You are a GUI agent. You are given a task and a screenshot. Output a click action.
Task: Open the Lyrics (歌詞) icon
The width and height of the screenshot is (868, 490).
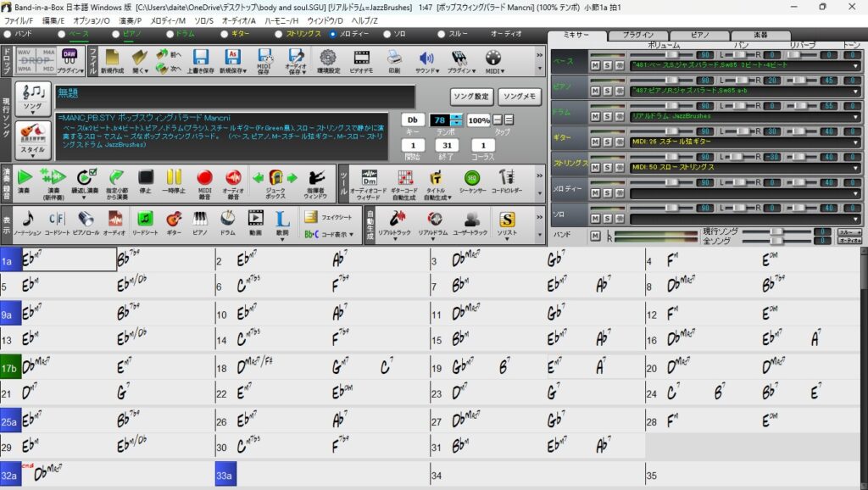click(x=282, y=223)
